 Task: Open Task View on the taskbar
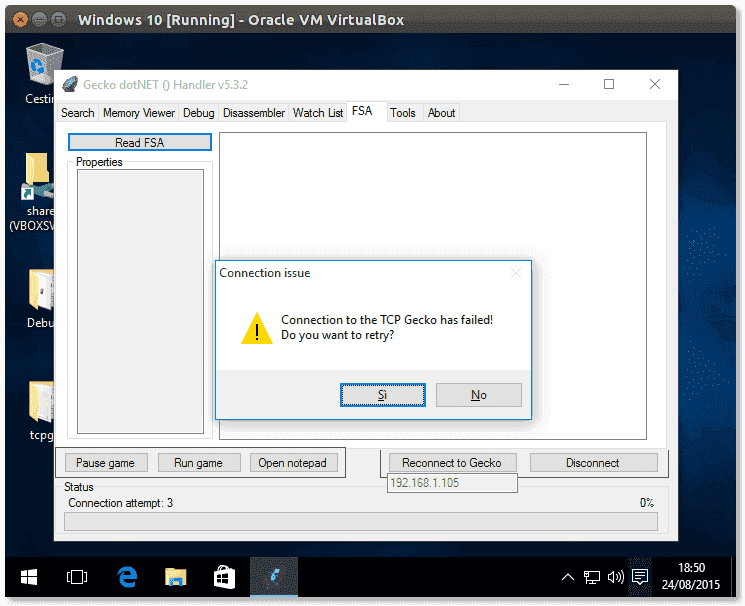click(x=77, y=577)
